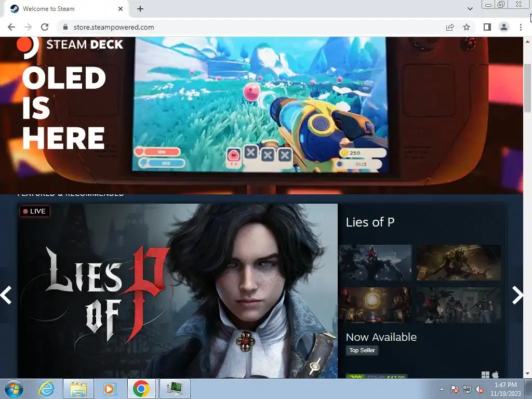This screenshot has height=399, width=532.
Task: Open the muted volume speaker icon
Action: 480,389
